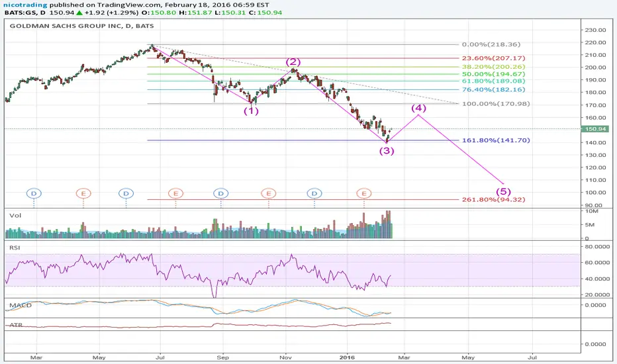Select the 38.20%(200.26) Fibonacci level label
Screen dimensions: 617x364
coord(493,67)
